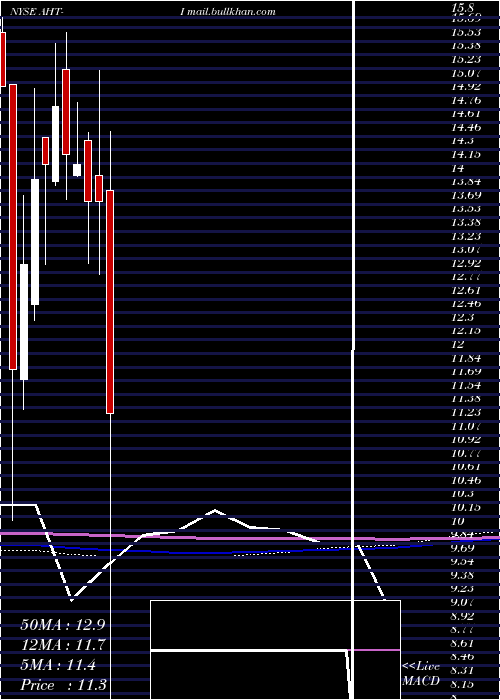Image resolution: width=500 pixels, height=700 pixels.
Task: Click the <<Live label
Action: tap(421, 667)
